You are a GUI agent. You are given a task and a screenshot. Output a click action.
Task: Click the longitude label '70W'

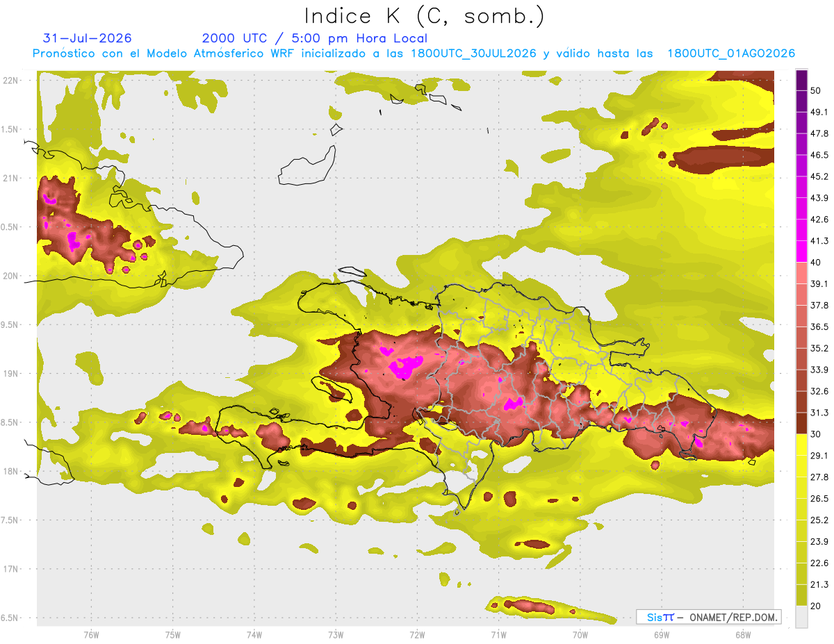pos(580,635)
